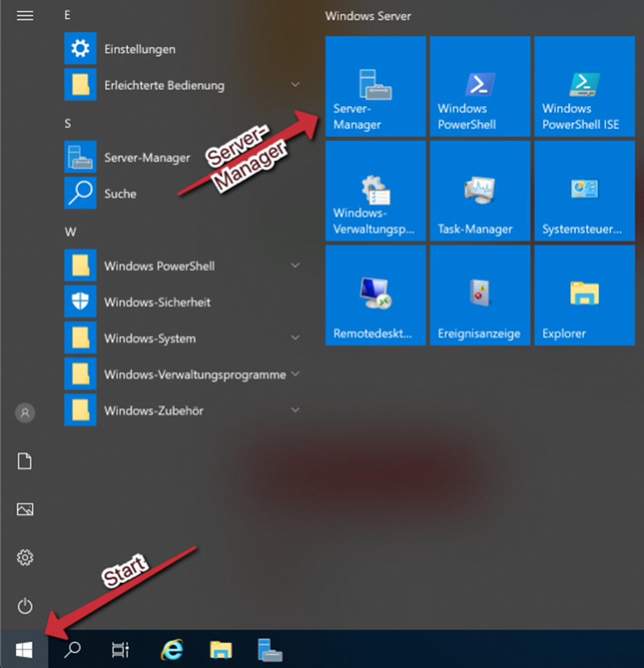Open Internet Explorer from the taskbar

click(x=172, y=649)
